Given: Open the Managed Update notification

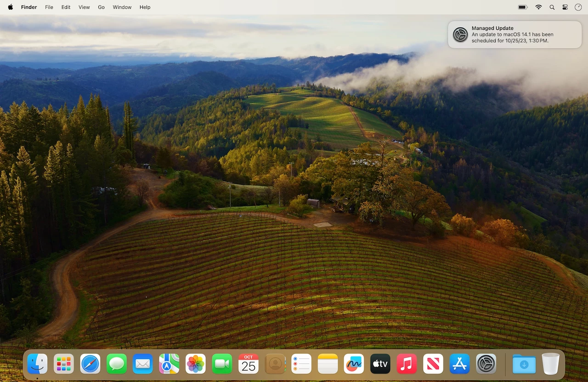Looking at the screenshot, I should [515, 34].
